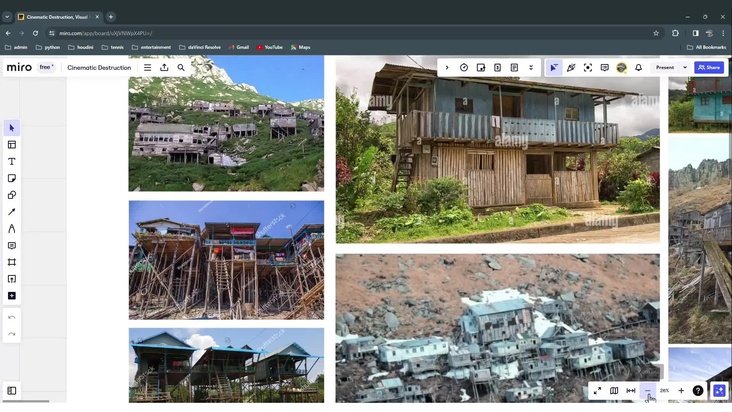Select the Sticky note tool
This screenshot has width=732, height=412.
click(12, 179)
